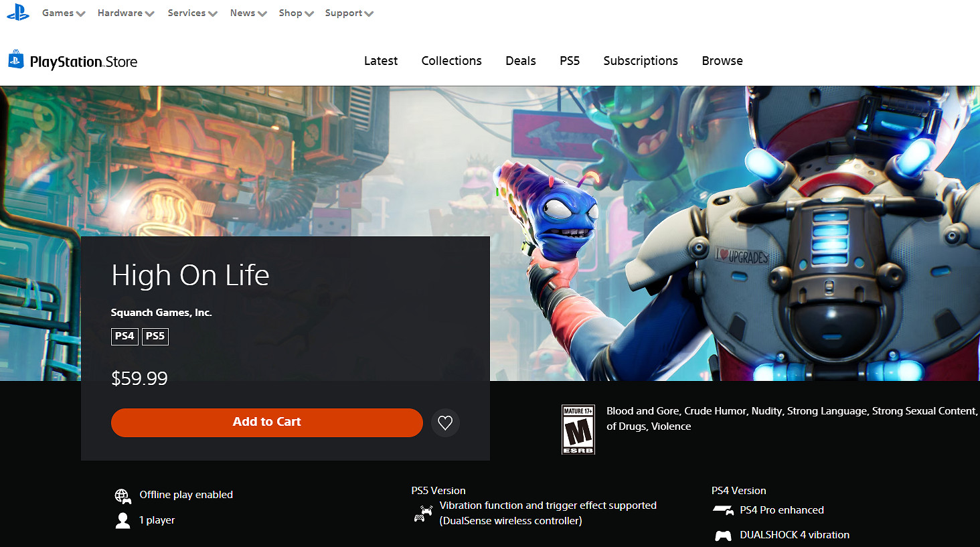This screenshot has width=980, height=547.
Task: Switch to the Deals tab
Action: [520, 60]
